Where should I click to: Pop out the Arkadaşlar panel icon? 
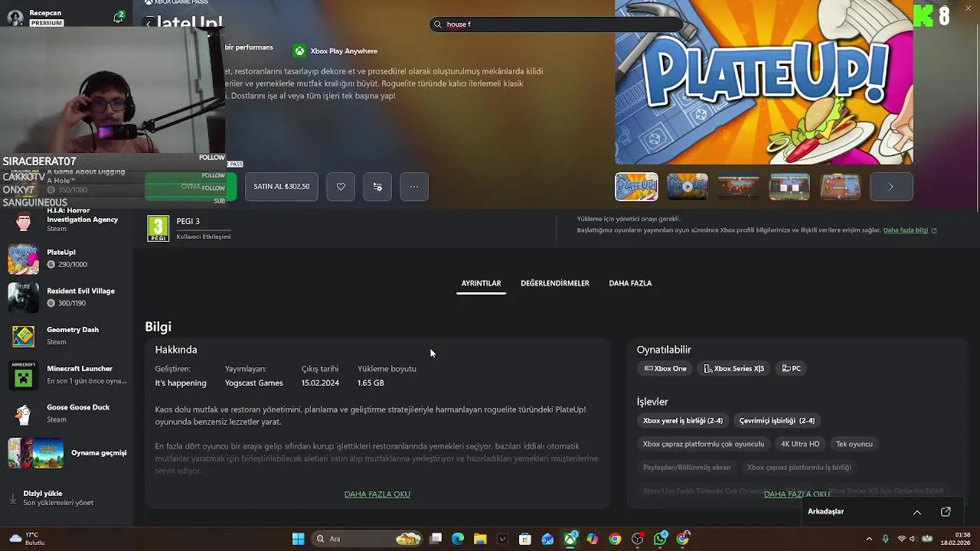tap(946, 512)
